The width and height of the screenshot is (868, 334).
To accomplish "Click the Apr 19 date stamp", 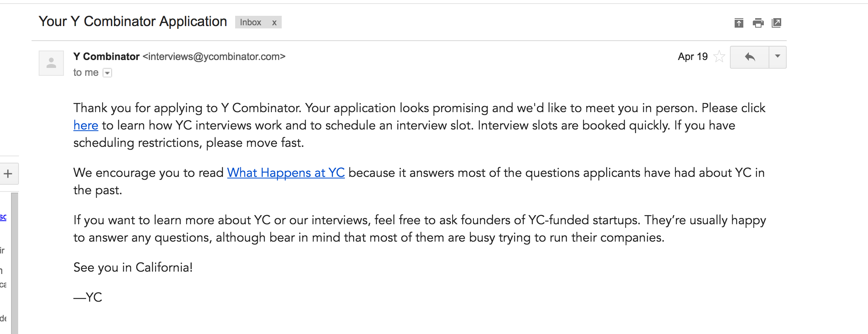I will coord(693,56).
